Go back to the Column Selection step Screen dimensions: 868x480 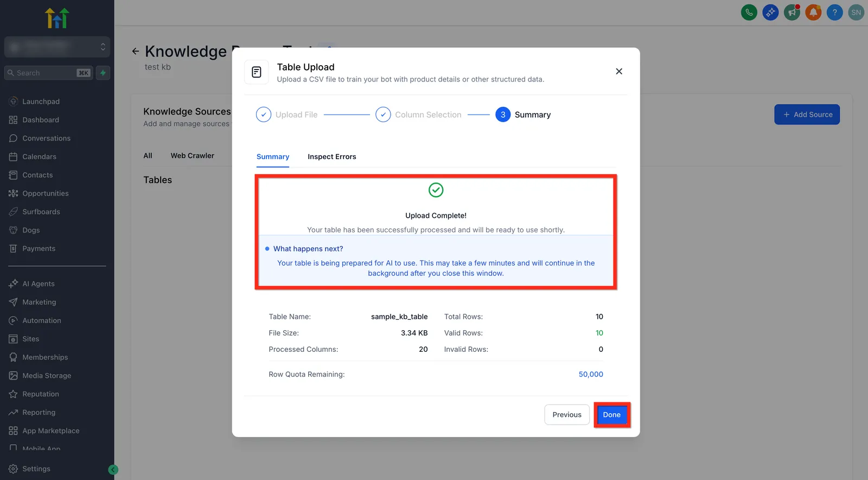(x=418, y=115)
